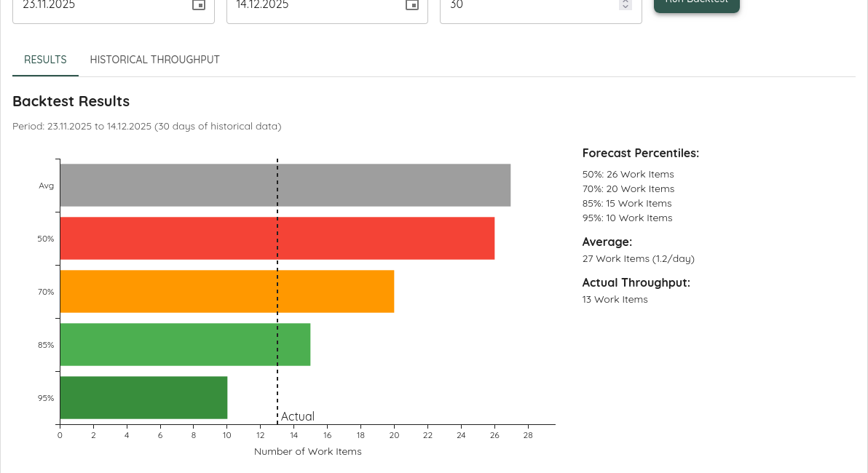Click '70%: 20 Work Items' text
Image resolution: width=868 pixels, height=473 pixels.
coord(628,188)
